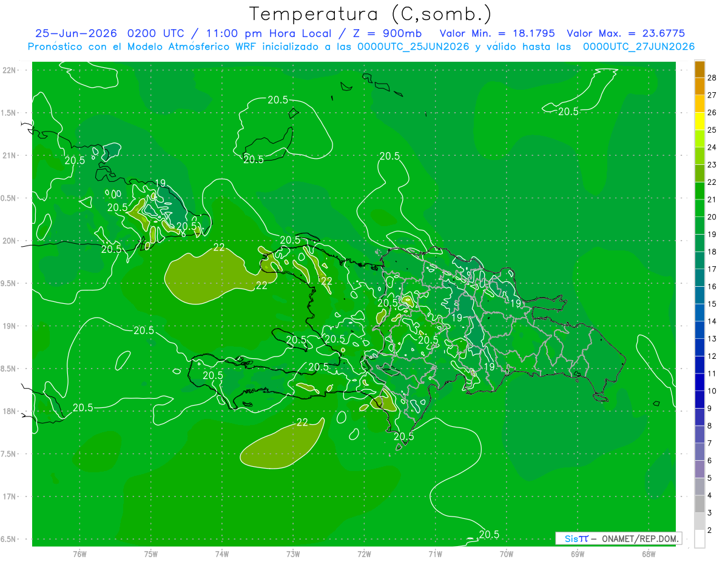The width and height of the screenshot is (728, 562).
Task: Click '20.5' contour label in the top-right corner
Action: point(568,112)
